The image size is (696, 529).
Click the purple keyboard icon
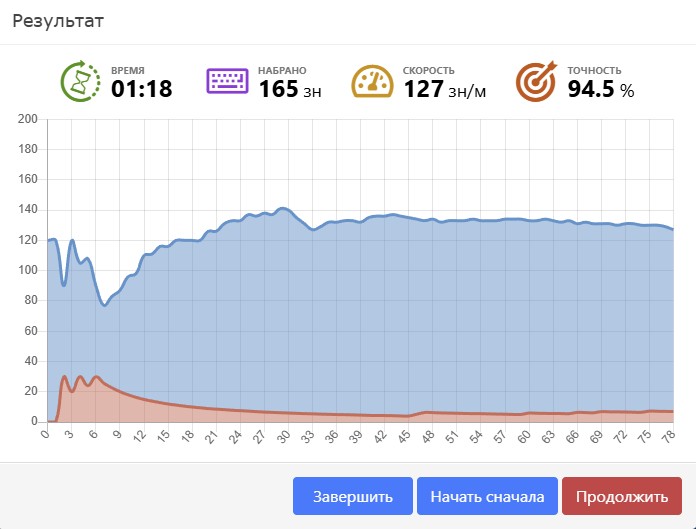click(x=227, y=81)
